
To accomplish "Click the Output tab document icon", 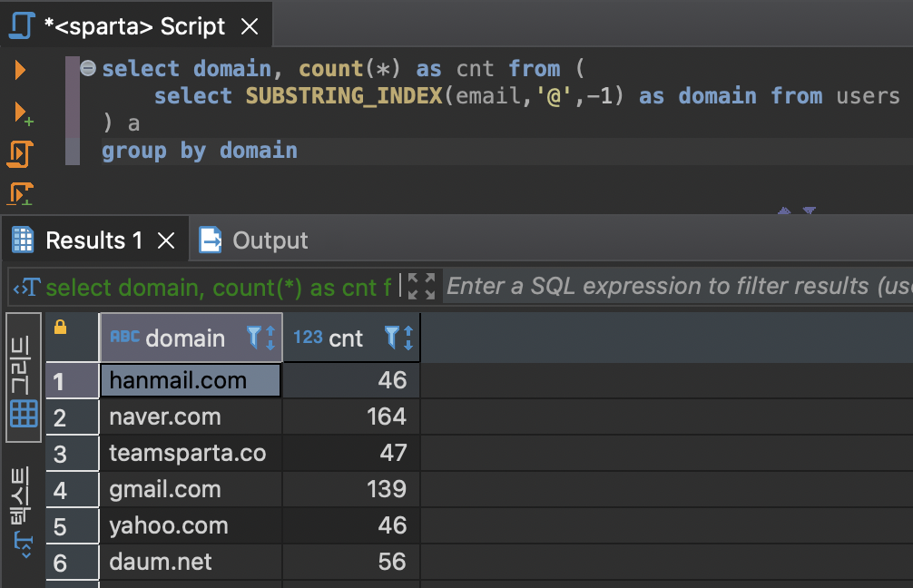I will (211, 240).
